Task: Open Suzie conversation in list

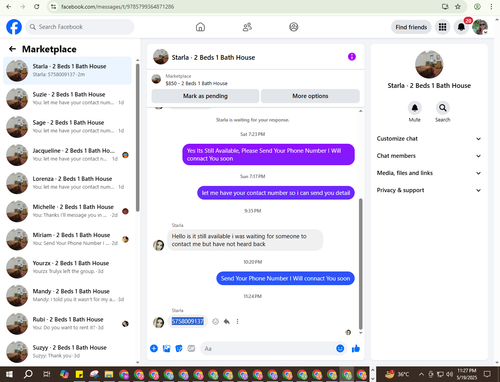Action: pos(67,99)
